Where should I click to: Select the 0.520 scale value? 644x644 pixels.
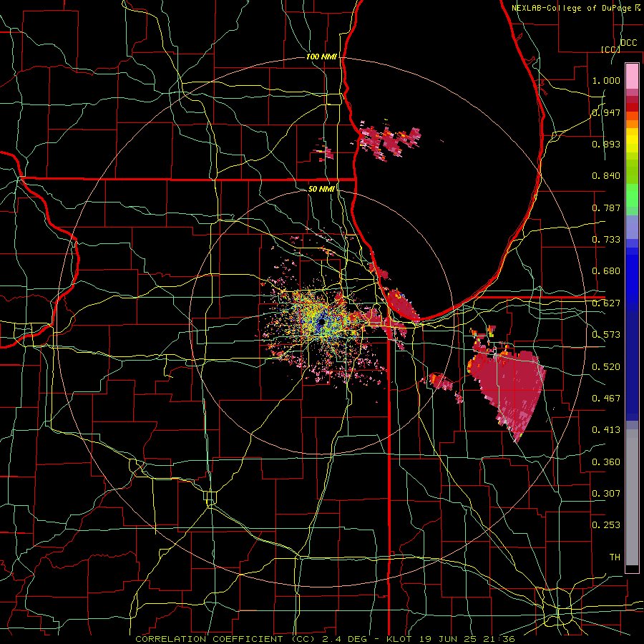606,367
